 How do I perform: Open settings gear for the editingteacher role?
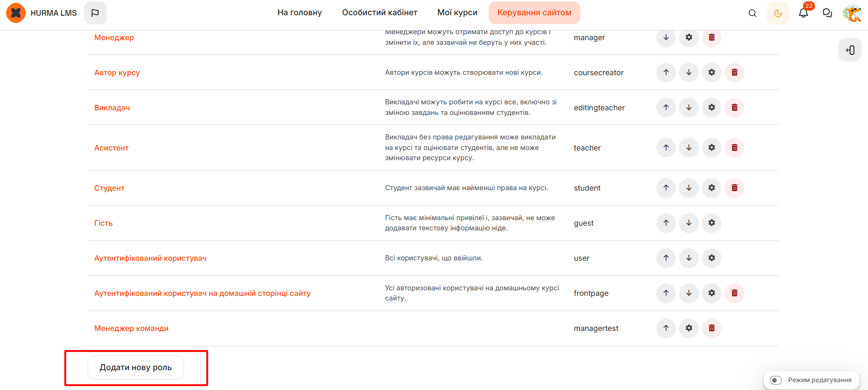pyautogui.click(x=712, y=108)
